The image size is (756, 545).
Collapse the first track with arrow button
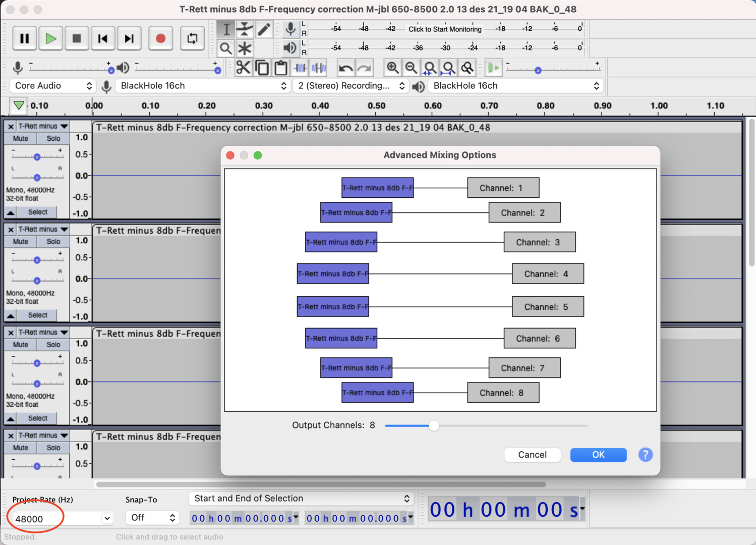coord(11,212)
